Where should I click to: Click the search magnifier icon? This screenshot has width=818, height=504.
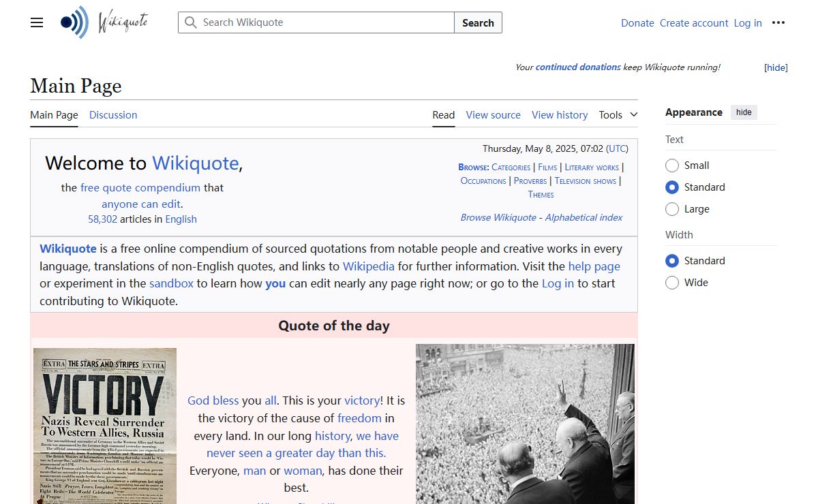191,22
